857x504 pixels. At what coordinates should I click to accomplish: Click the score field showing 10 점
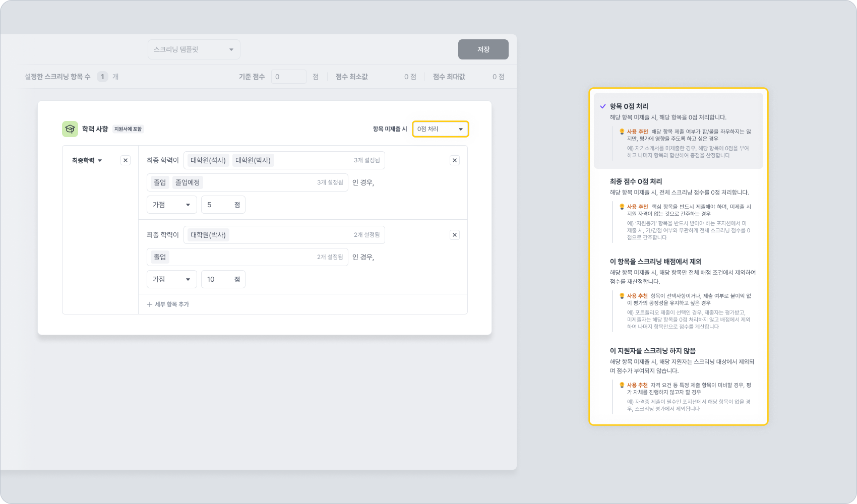223,279
